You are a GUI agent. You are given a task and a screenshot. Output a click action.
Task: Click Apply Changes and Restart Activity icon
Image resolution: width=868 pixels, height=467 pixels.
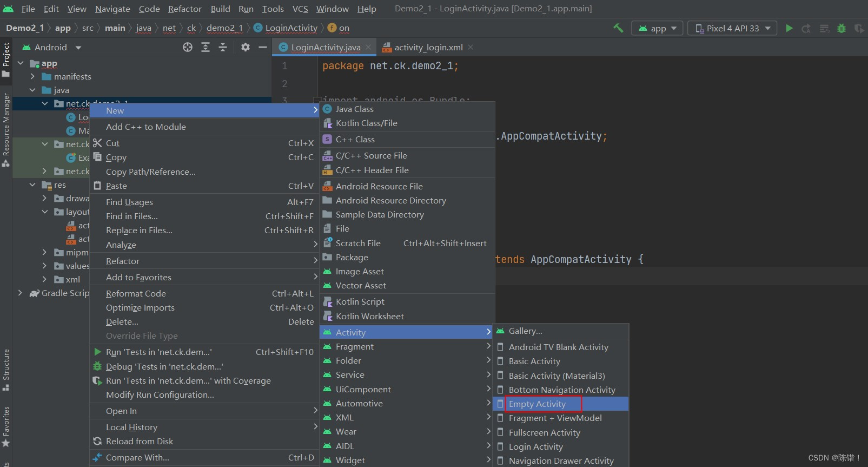[x=806, y=28]
